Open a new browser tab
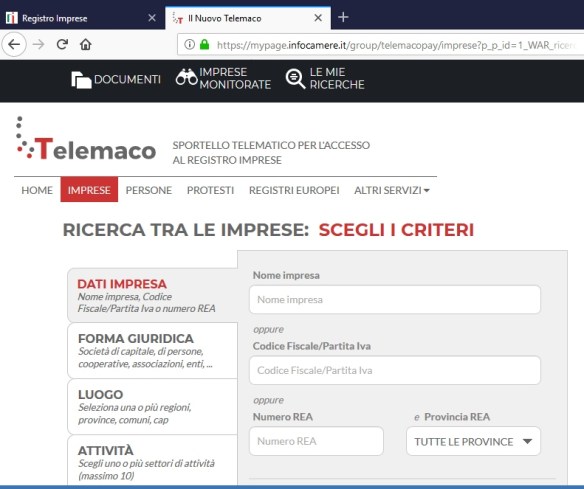584x489 pixels. (x=343, y=17)
